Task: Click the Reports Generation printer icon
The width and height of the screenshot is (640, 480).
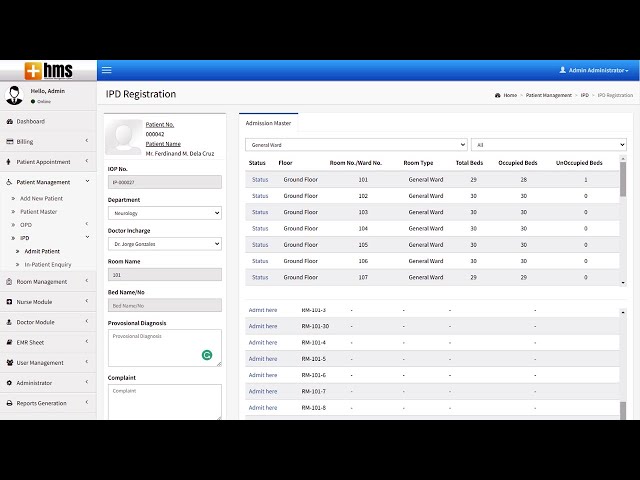Action: pos(9,403)
